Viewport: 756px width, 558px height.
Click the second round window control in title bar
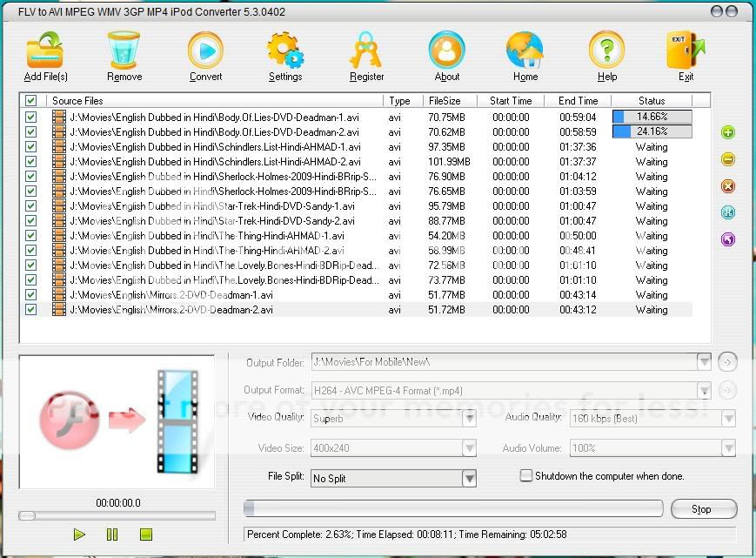point(732,11)
